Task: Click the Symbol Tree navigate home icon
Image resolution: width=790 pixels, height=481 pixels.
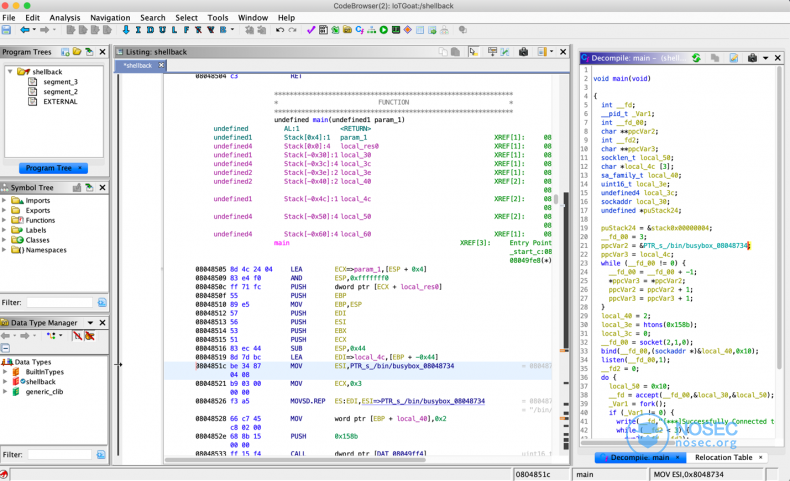Action: click(89, 187)
